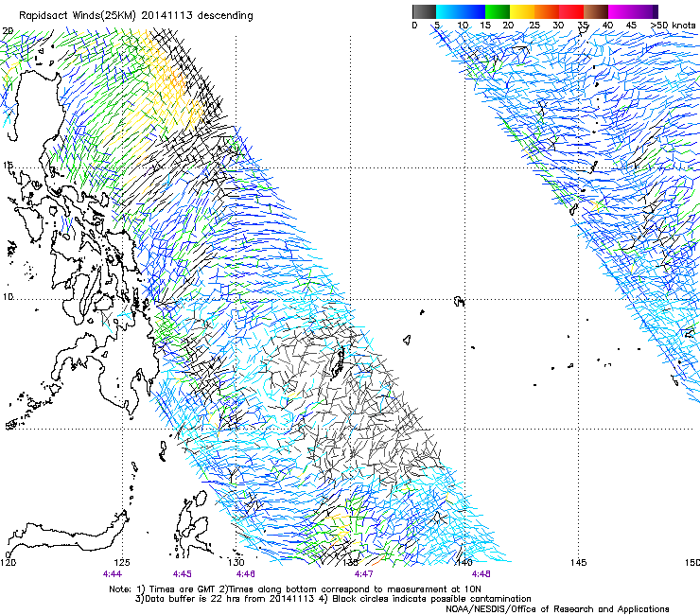The image size is (700, 615).
Task: Click the '130' longitude axis label
Action: click(x=236, y=562)
